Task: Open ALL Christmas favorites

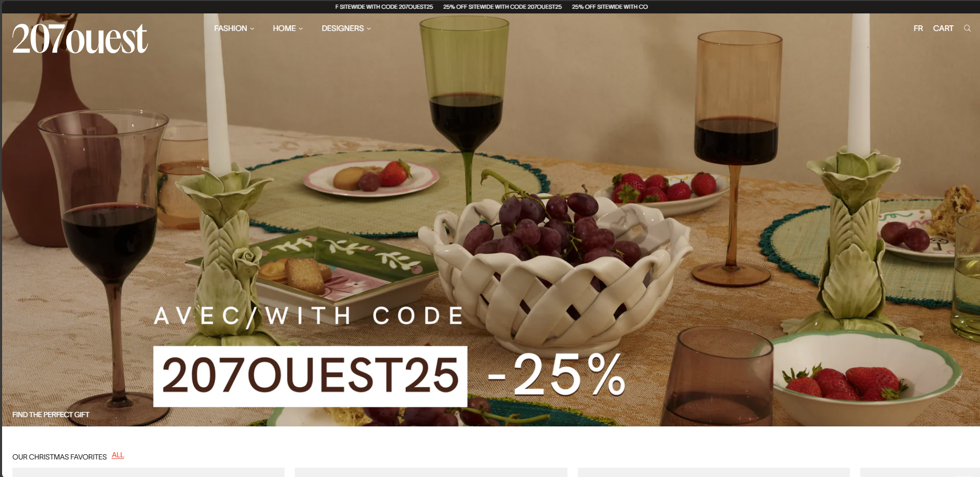Action: pyautogui.click(x=118, y=455)
